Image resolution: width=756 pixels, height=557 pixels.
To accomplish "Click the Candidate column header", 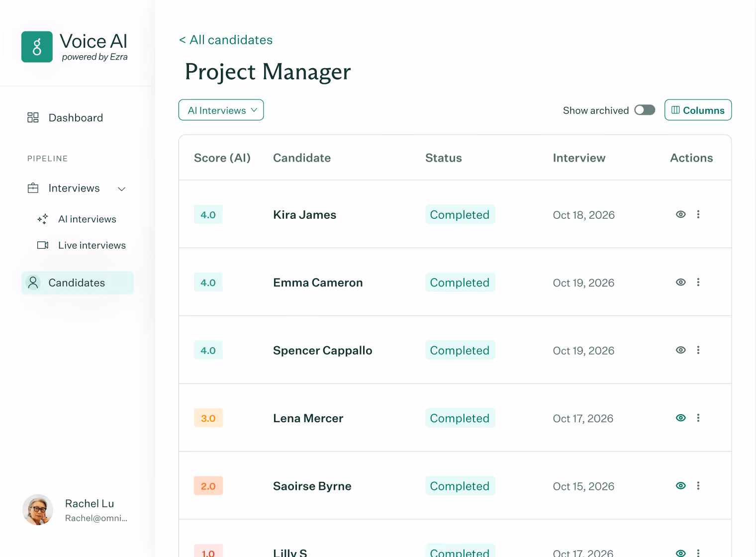I will (302, 158).
